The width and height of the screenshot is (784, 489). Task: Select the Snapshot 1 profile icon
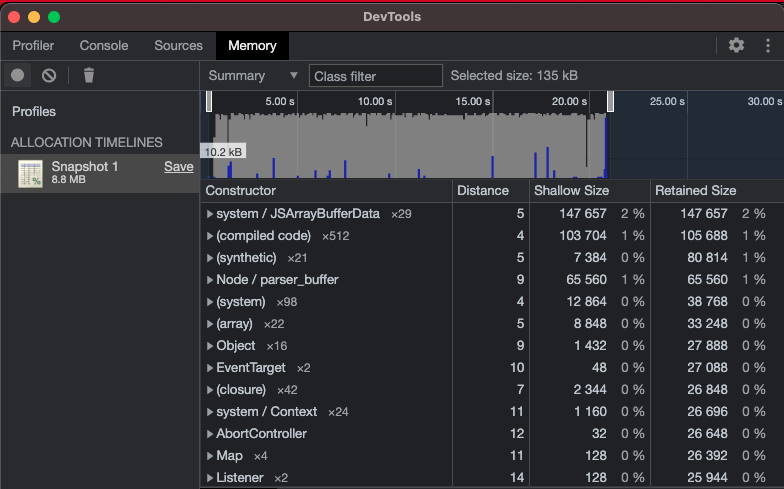(31, 174)
